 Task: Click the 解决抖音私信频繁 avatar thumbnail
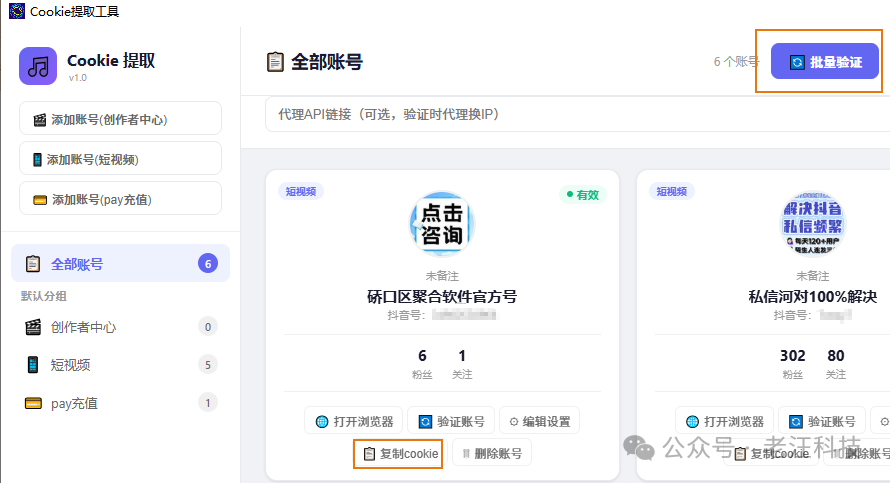[812, 224]
